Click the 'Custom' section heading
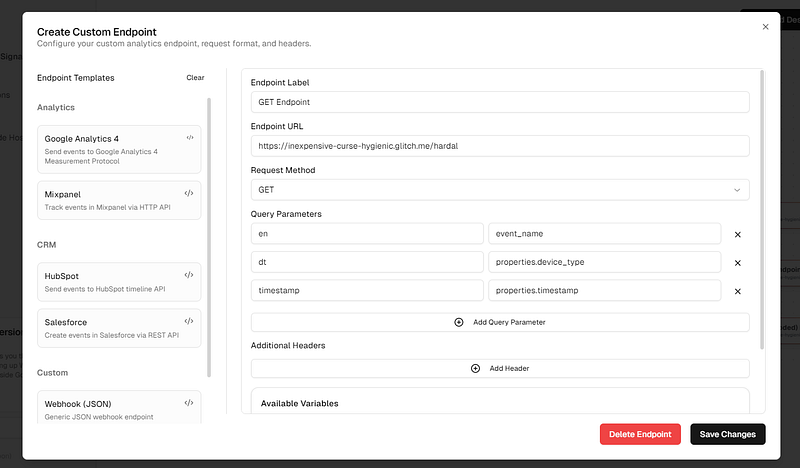The image size is (800, 468). pos(52,373)
